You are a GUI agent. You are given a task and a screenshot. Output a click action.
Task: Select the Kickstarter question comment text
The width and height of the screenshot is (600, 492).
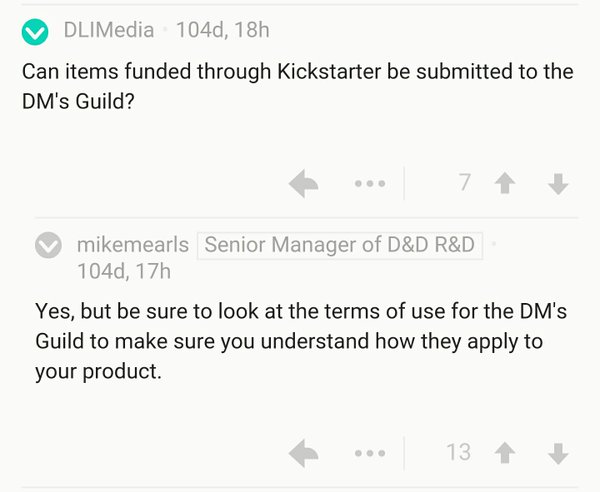click(298, 86)
